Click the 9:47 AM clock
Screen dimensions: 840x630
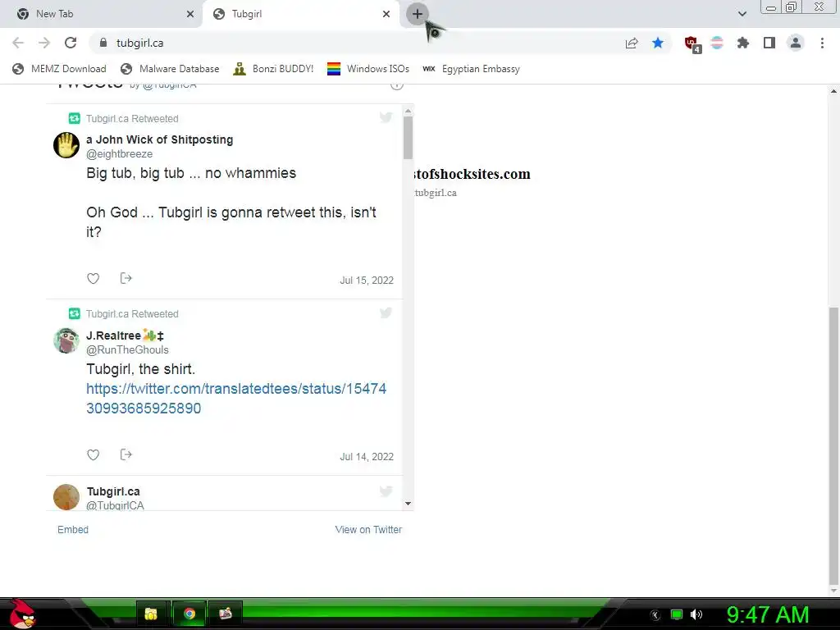click(767, 614)
